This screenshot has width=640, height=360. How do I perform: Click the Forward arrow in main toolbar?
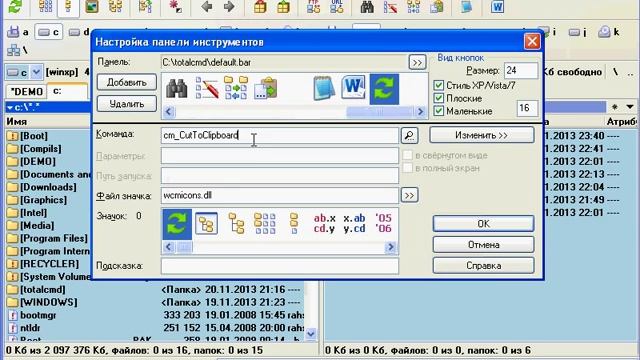[229, 7]
